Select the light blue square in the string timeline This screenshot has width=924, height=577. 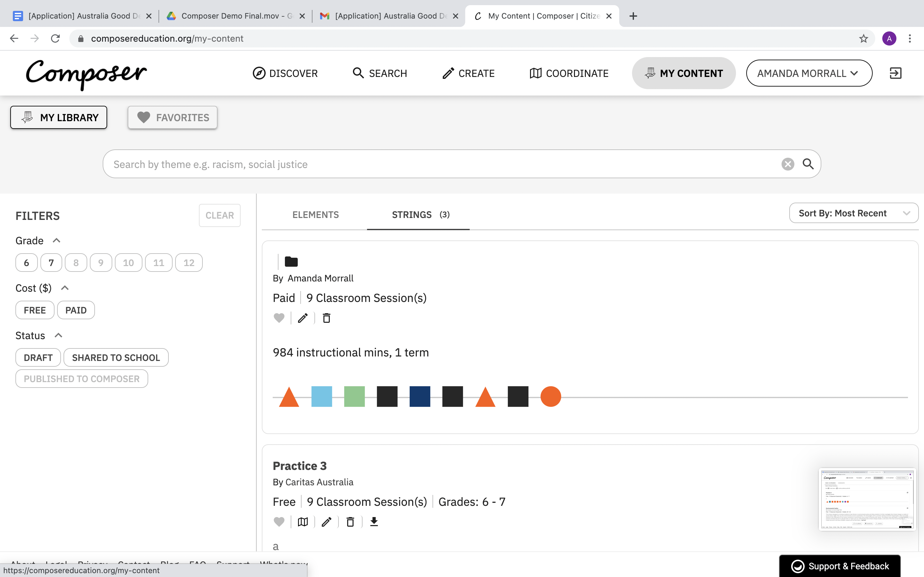(x=321, y=397)
